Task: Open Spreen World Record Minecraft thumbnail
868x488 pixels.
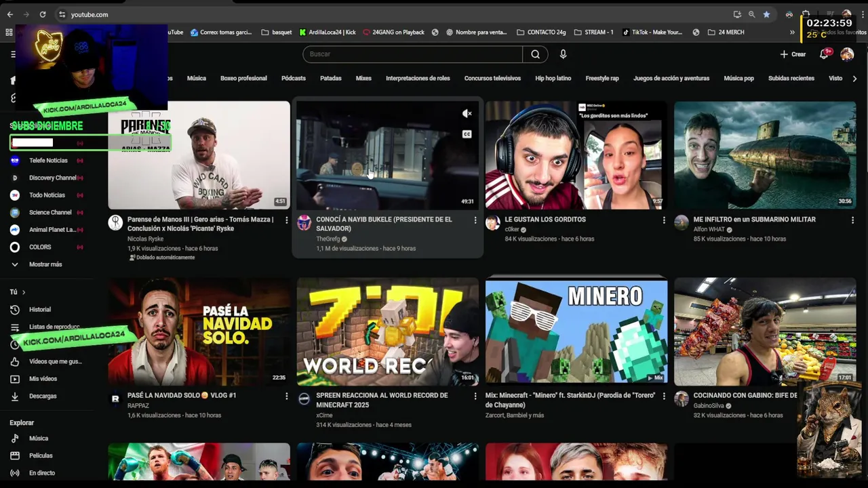Action: point(387,332)
